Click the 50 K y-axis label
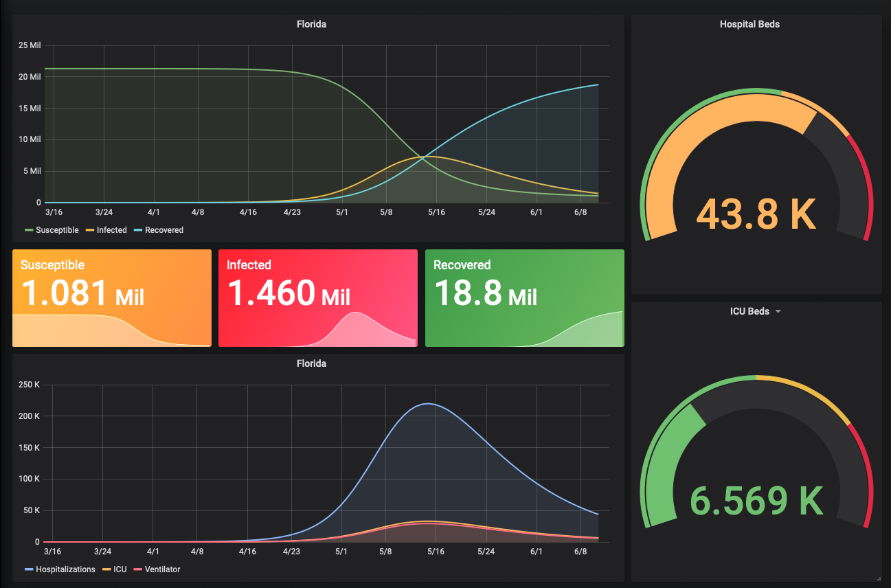The height and width of the screenshot is (588, 891). click(33, 510)
